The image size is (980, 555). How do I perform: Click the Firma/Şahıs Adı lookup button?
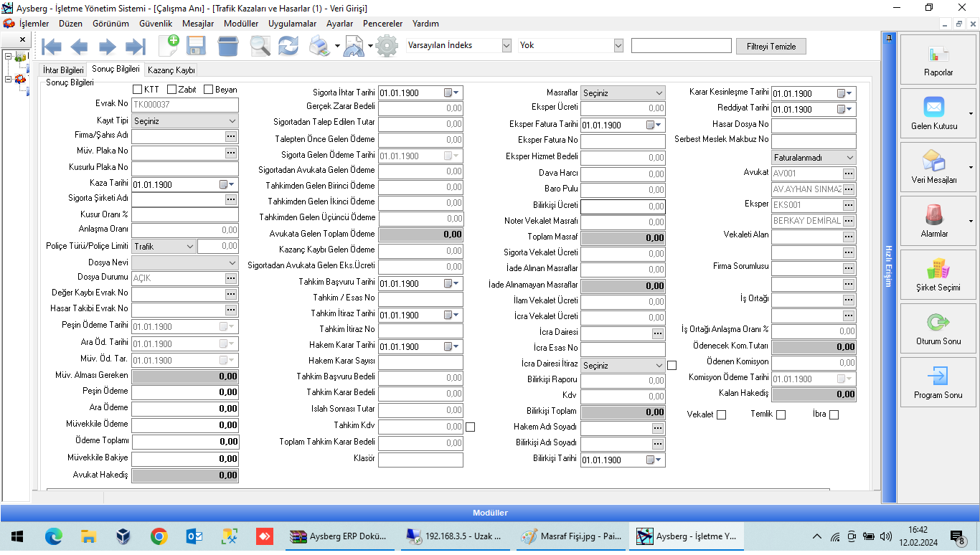pos(231,136)
